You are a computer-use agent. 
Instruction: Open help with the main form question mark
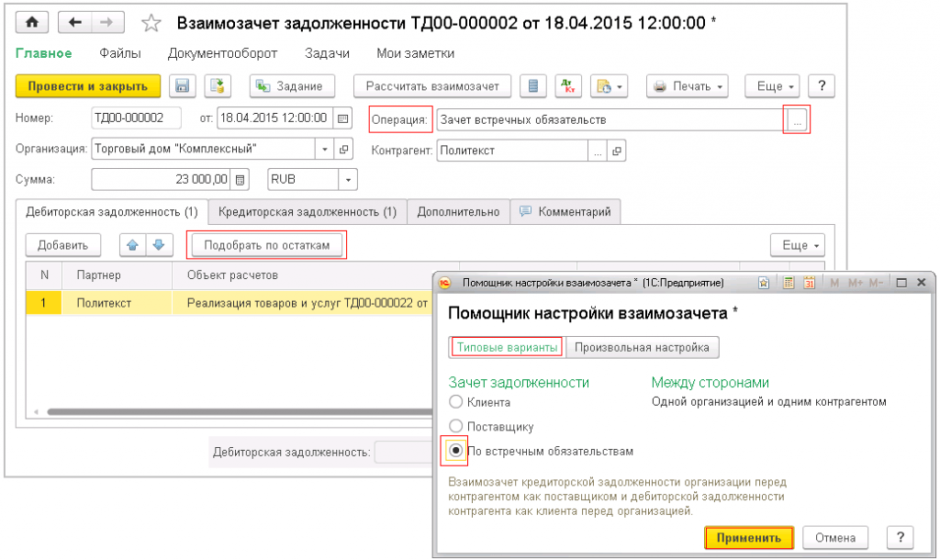pos(822,86)
